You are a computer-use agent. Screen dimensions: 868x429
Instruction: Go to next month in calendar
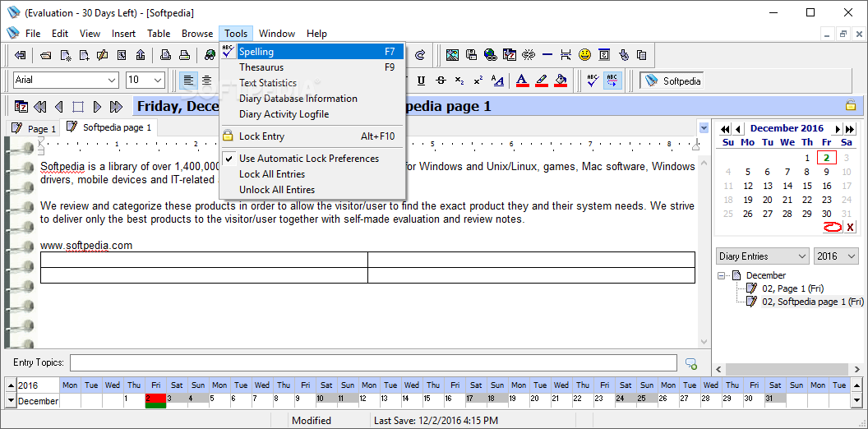[x=838, y=129]
